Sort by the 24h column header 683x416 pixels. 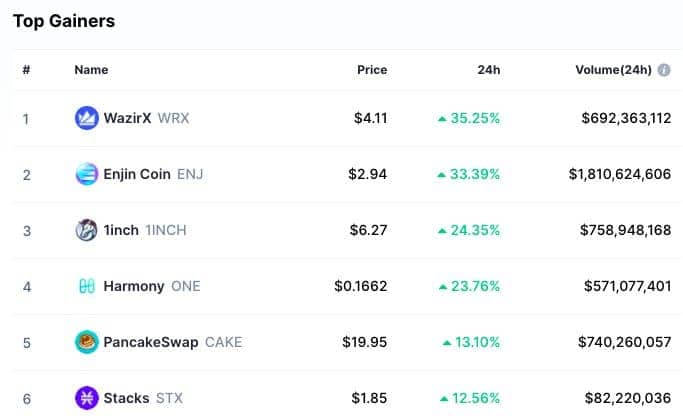point(489,70)
